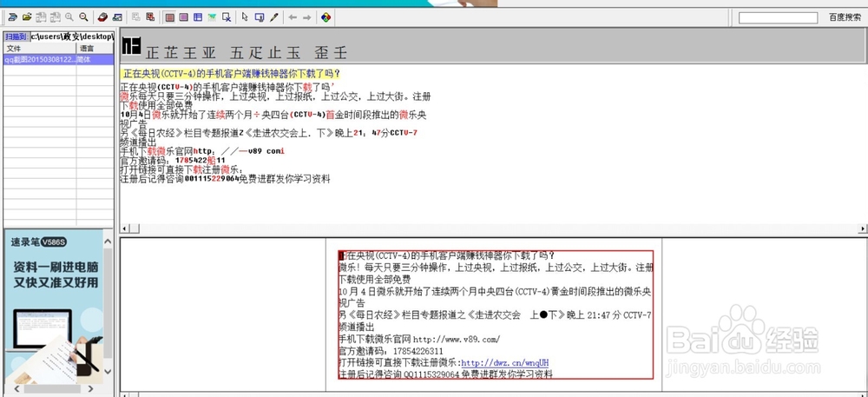The image size is (868, 397).
Task: Click the OCR line 官方邀请码 in results
Action: 173,160
